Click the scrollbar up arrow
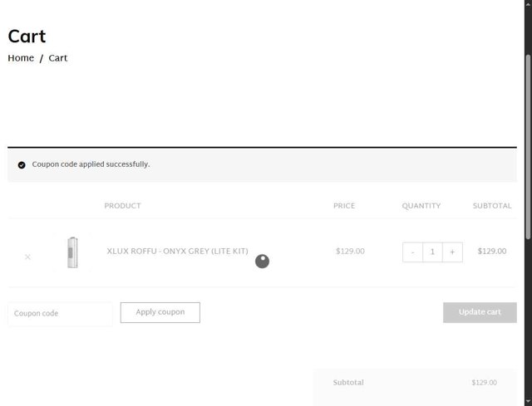 click(x=529, y=2)
